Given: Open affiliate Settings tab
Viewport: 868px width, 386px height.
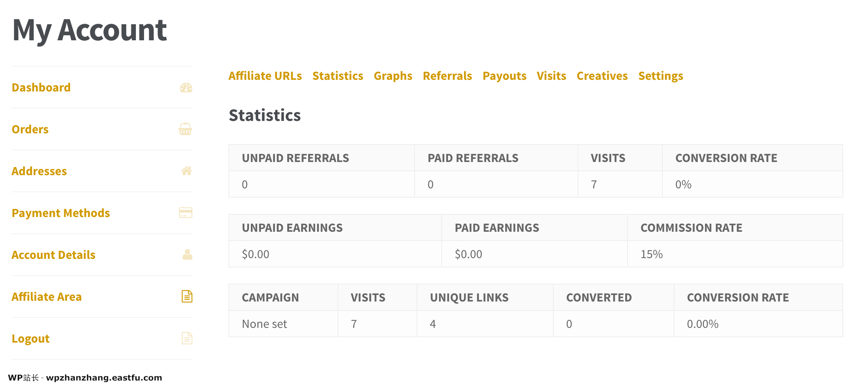Looking at the screenshot, I should click(x=660, y=76).
